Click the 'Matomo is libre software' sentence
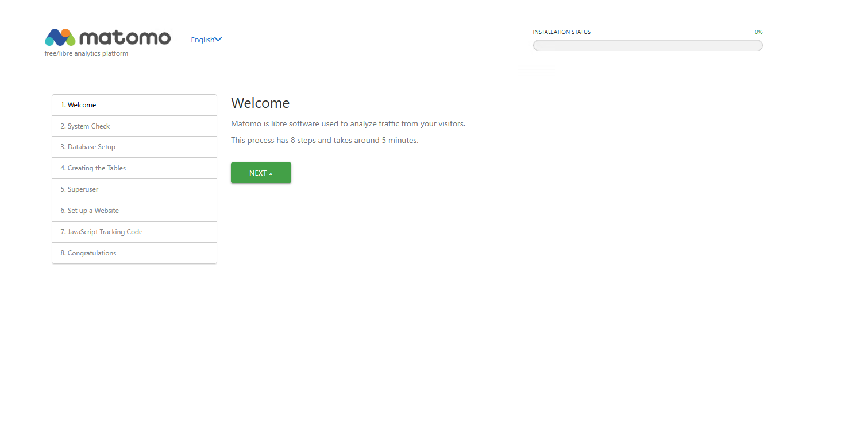868x435 pixels. (348, 123)
